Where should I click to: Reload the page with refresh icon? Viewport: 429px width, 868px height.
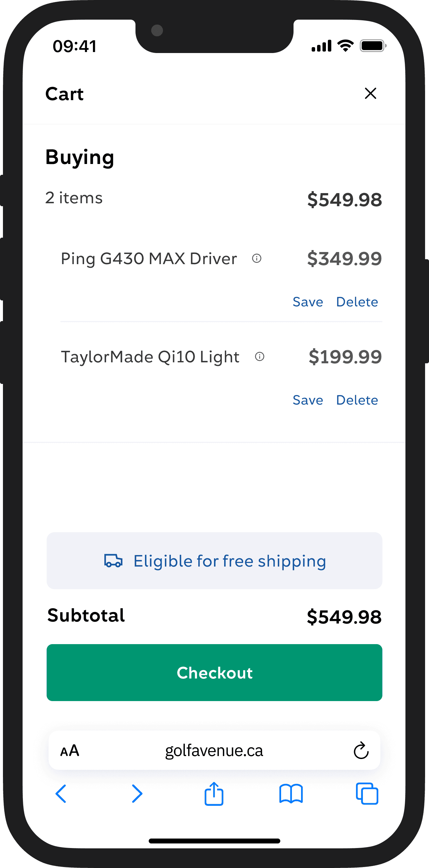(361, 751)
